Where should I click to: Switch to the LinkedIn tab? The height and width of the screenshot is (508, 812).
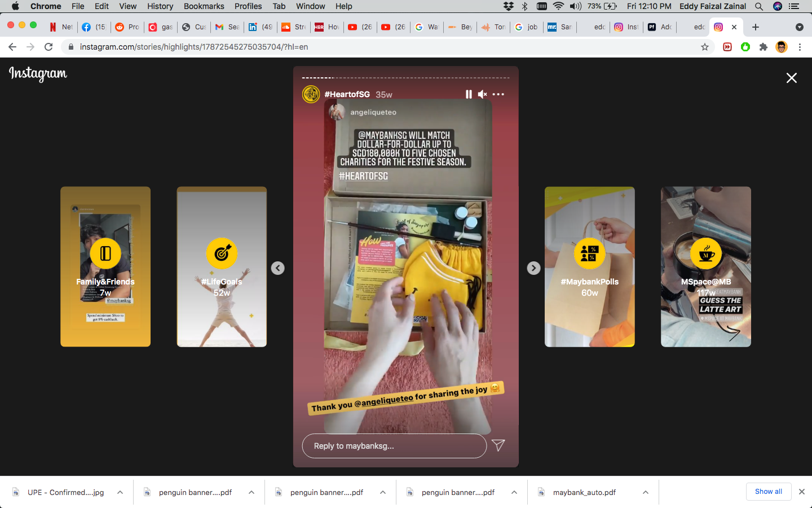tap(261, 27)
